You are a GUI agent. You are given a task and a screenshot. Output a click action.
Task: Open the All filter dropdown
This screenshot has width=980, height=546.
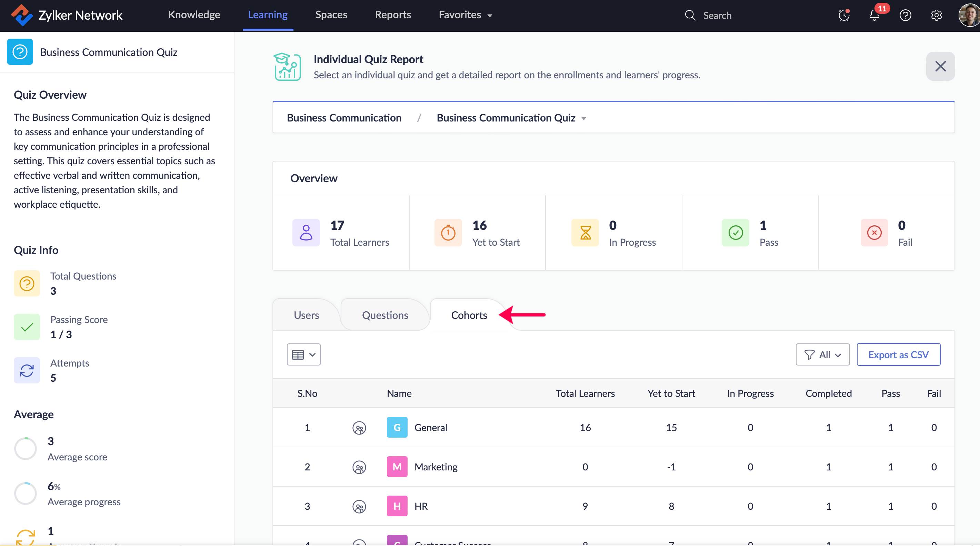click(x=822, y=354)
